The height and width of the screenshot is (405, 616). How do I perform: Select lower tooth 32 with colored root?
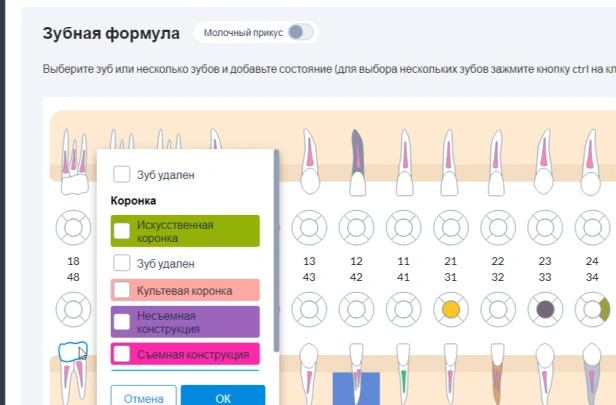tap(497, 380)
